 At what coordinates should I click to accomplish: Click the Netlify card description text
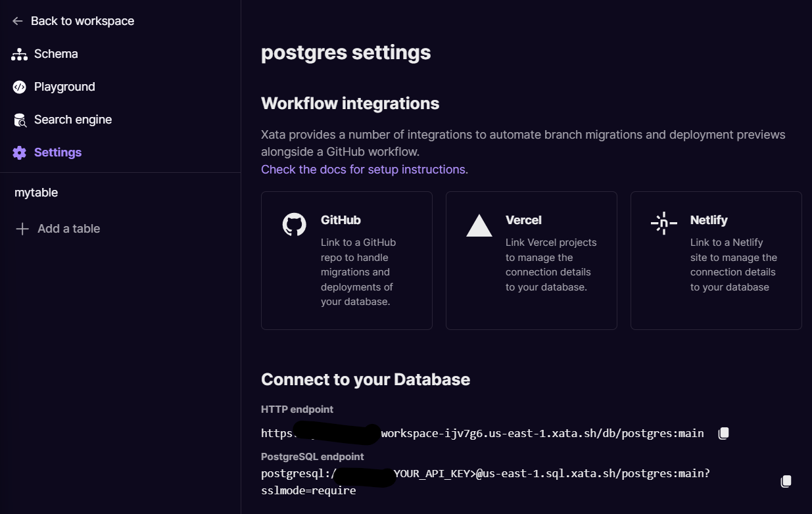[734, 265]
